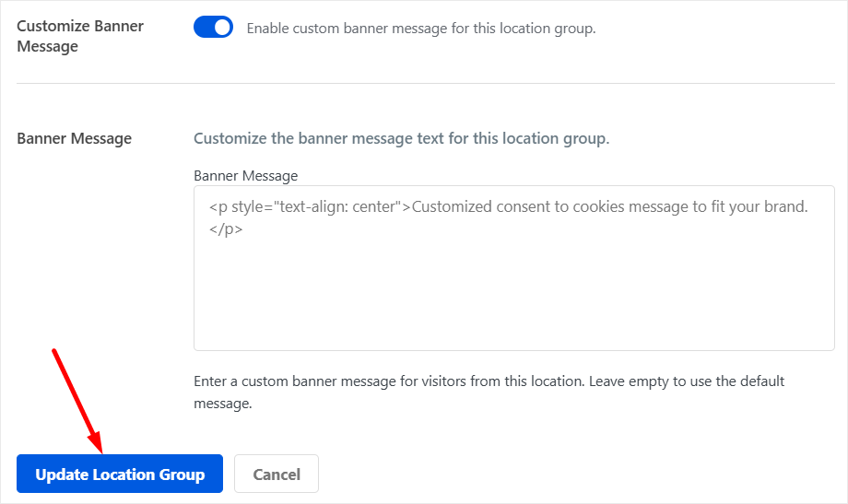848x504 pixels.
Task: Cancel the location group changes
Action: (277, 474)
